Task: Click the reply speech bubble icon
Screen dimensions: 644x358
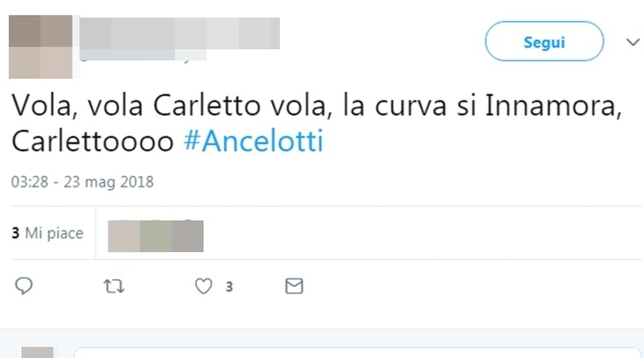Action: click(x=24, y=285)
